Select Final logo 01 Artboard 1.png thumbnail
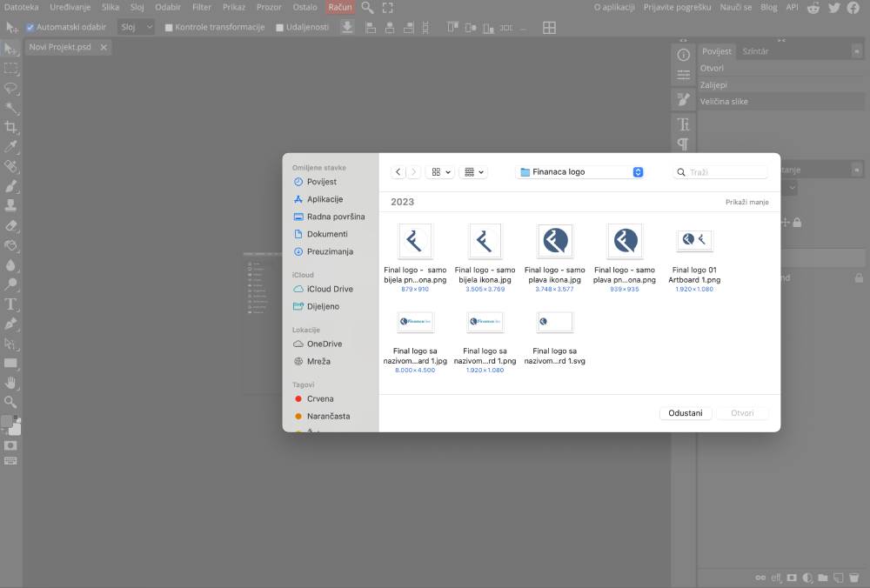This screenshot has width=870, height=588. tap(694, 240)
